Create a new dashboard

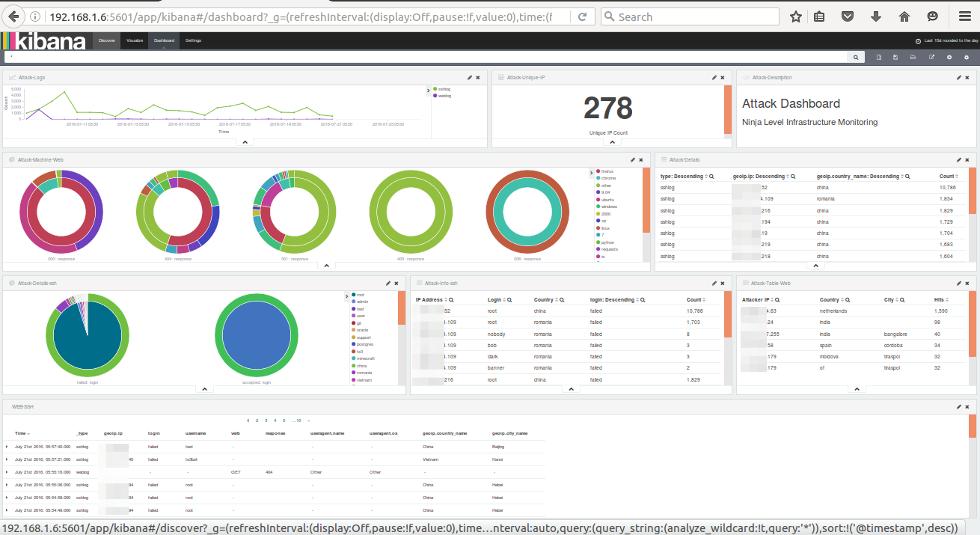click(x=879, y=56)
